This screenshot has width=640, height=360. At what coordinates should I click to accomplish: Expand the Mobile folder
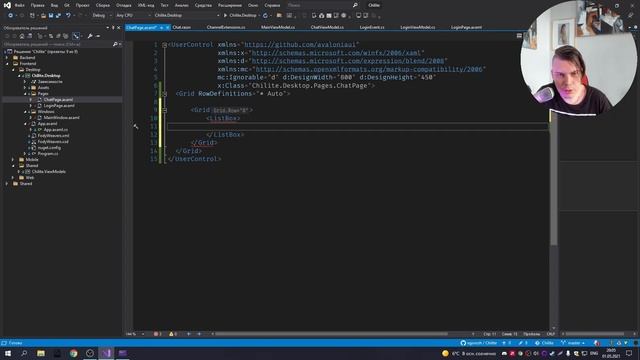pos(13,160)
